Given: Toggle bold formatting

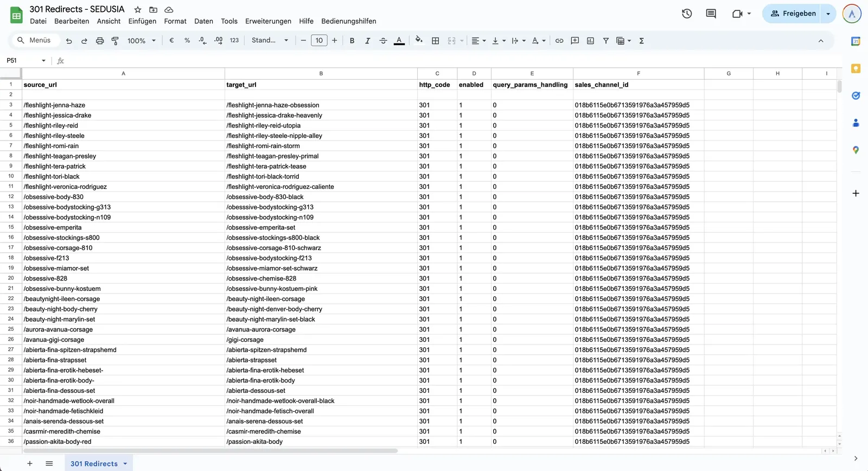Looking at the screenshot, I should [352, 40].
